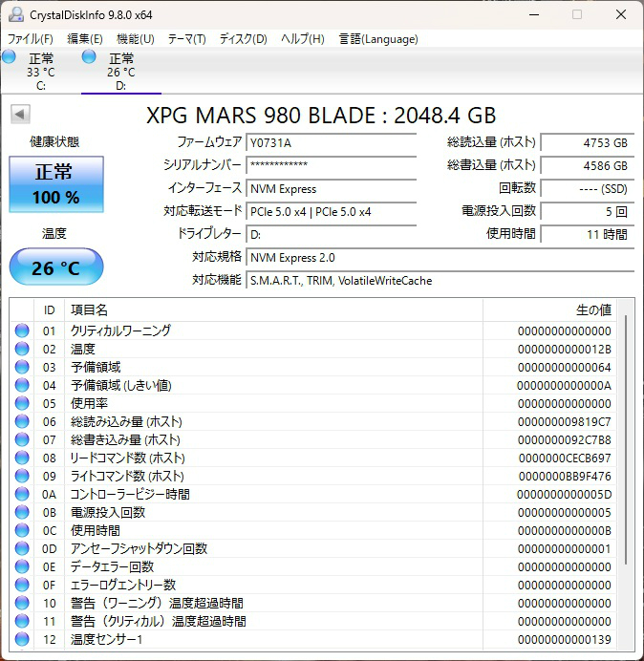This screenshot has width=644, height=661.
Task: Click status orb for ライトコマンド数 (ホスト) row
Action: point(22,476)
